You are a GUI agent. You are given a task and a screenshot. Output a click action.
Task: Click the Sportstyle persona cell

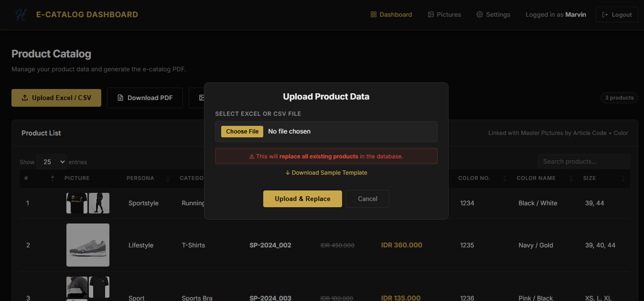pyautogui.click(x=143, y=203)
